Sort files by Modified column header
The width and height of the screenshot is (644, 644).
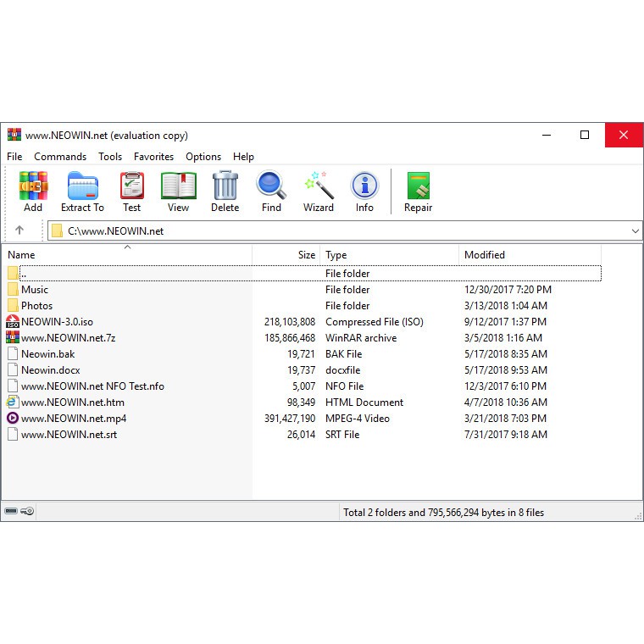tap(485, 255)
